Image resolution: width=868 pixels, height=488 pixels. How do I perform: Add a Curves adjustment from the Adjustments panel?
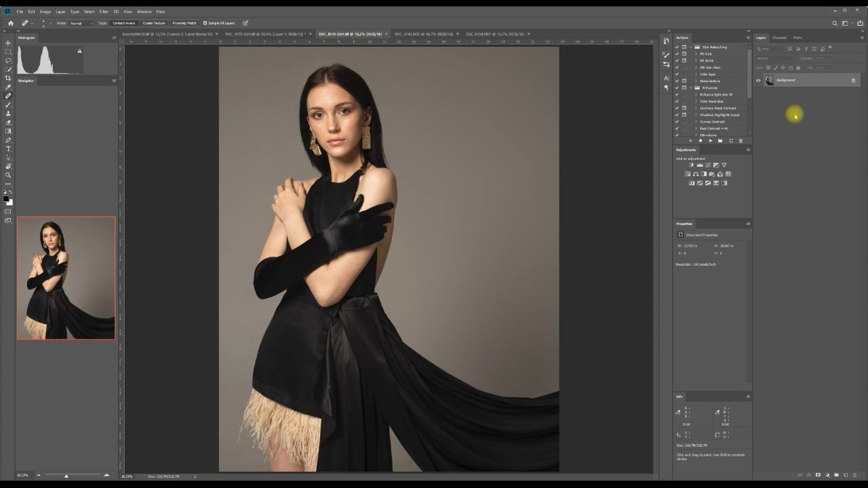(708, 165)
